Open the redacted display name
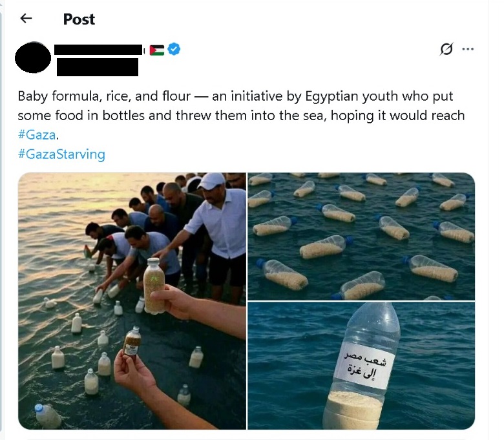504x440 pixels. click(x=98, y=50)
